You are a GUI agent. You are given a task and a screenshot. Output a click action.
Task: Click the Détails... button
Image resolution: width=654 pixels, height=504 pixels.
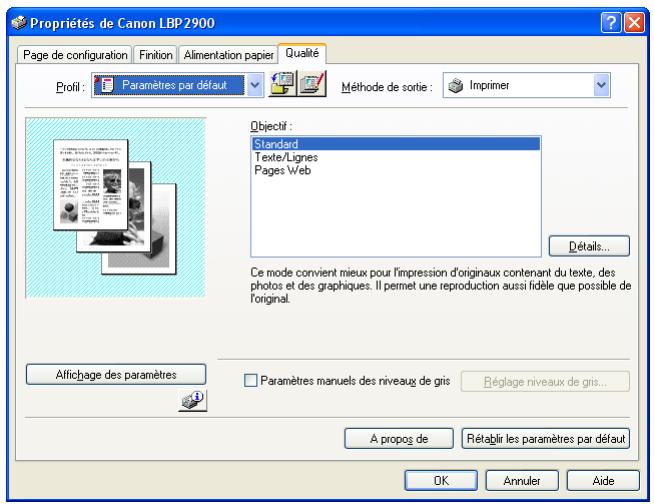589,246
